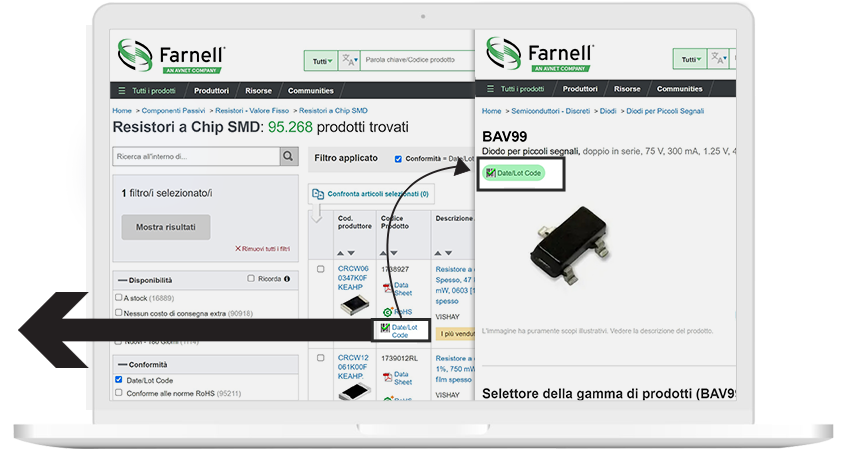Check the A stock filter checkbox
The image size is (850, 454).
coord(119,297)
